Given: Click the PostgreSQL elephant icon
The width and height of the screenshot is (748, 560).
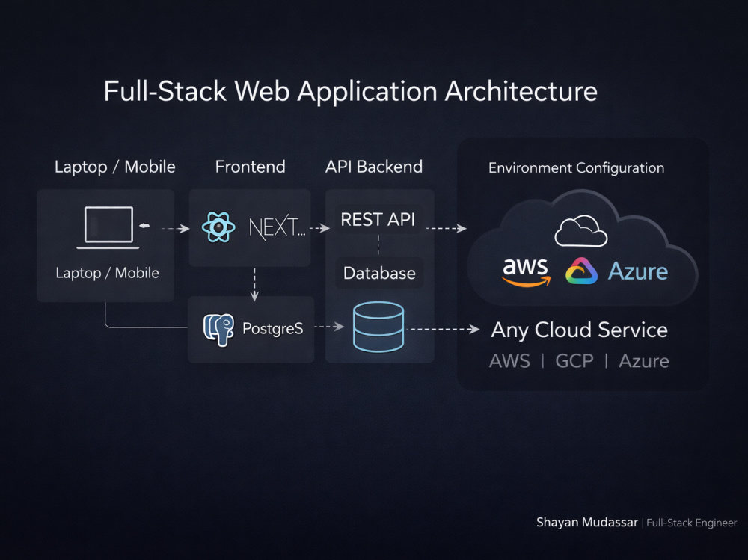Looking at the screenshot, I should (x=218, y=330).
